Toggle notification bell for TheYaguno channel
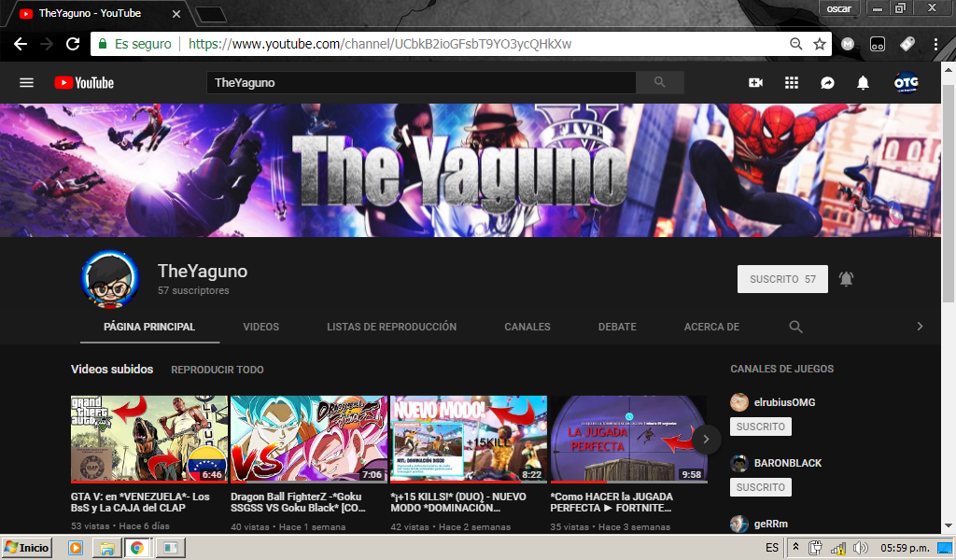 pyautogui.click(x=846, y=278)
